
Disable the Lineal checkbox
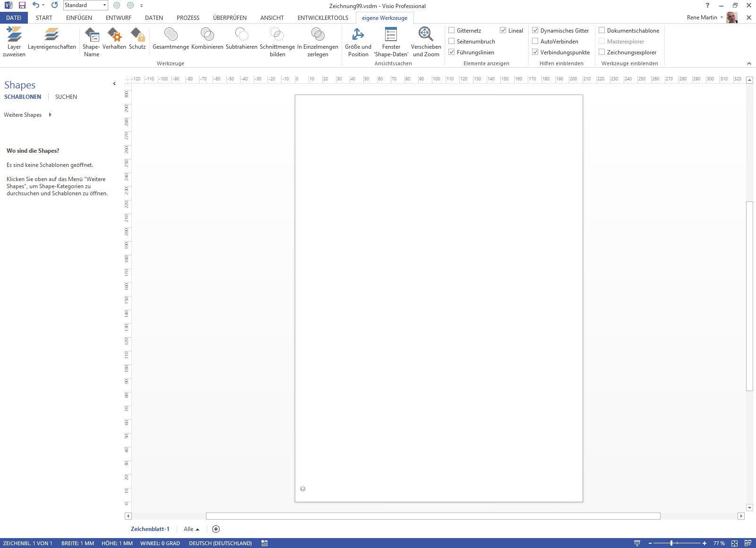[504, 30]
